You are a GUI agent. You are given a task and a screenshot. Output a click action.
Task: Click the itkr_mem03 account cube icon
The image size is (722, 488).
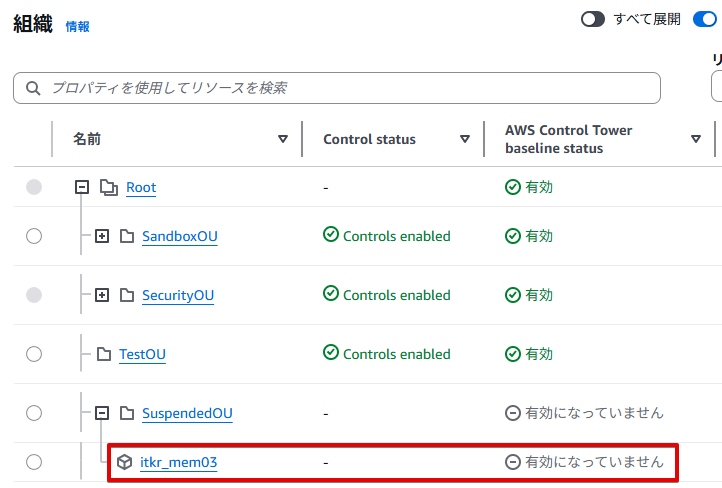(124, 462)
